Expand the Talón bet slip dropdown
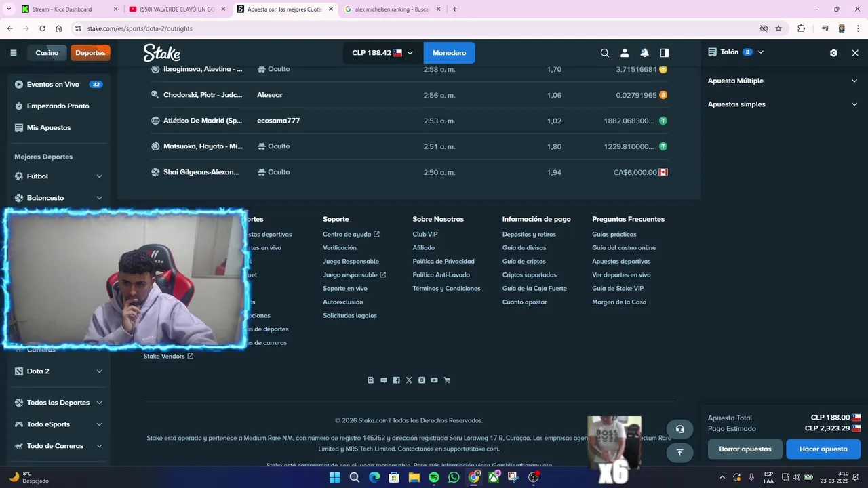868x488 pixels. tap(736, 52)
